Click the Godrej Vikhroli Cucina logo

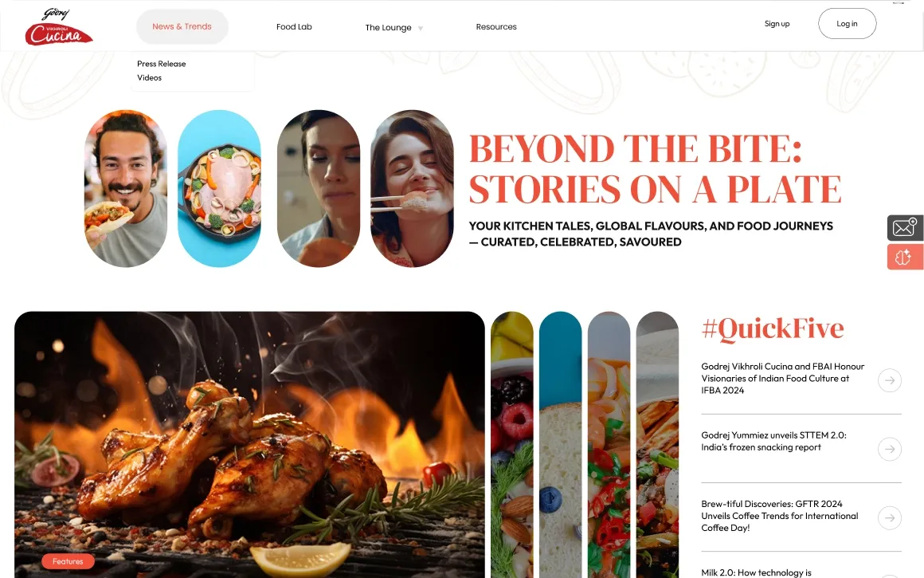pos(58,26)
